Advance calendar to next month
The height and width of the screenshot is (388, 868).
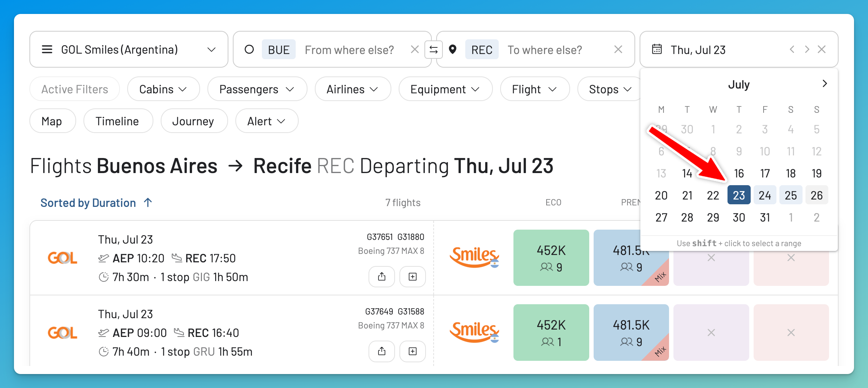pyautogui.click(x=825, y=84)
